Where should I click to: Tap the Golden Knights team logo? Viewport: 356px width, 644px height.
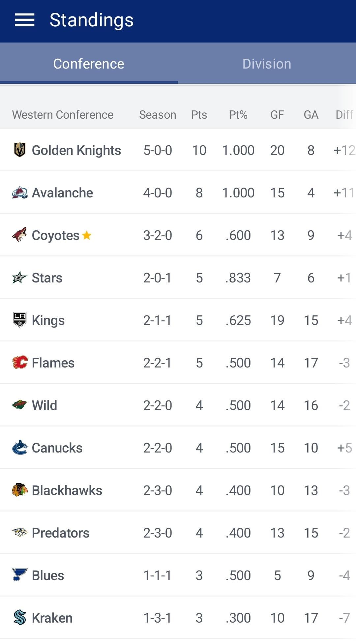tap(20, 150)
